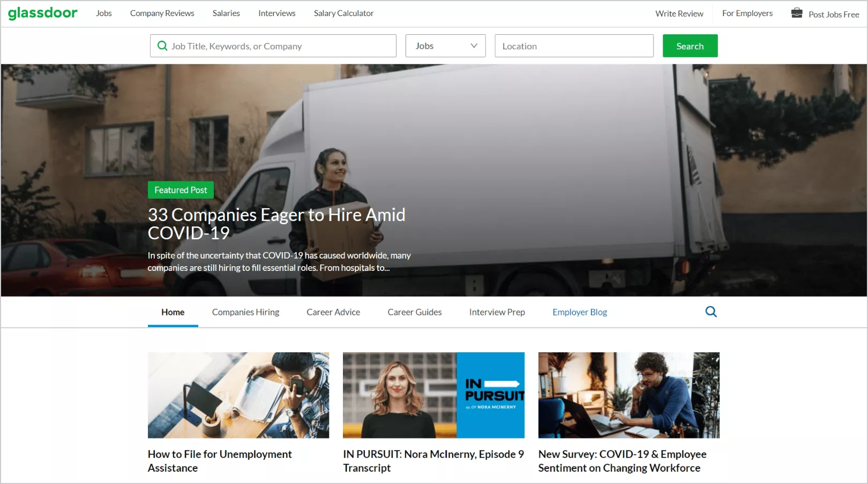Open 33 Companies Eager to Hire headline
This screenshot has width=868, height=484.
276,224
